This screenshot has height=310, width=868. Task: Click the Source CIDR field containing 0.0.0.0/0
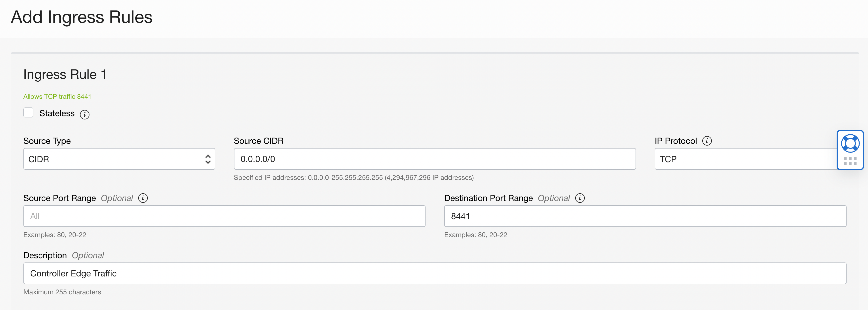(x=434, y=159)
